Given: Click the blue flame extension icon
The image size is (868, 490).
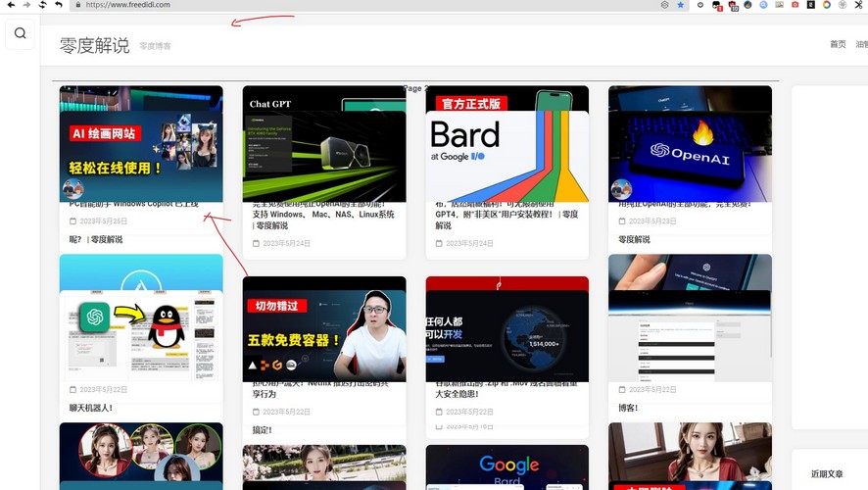Looking at the screenshot, I should (747, 5).
